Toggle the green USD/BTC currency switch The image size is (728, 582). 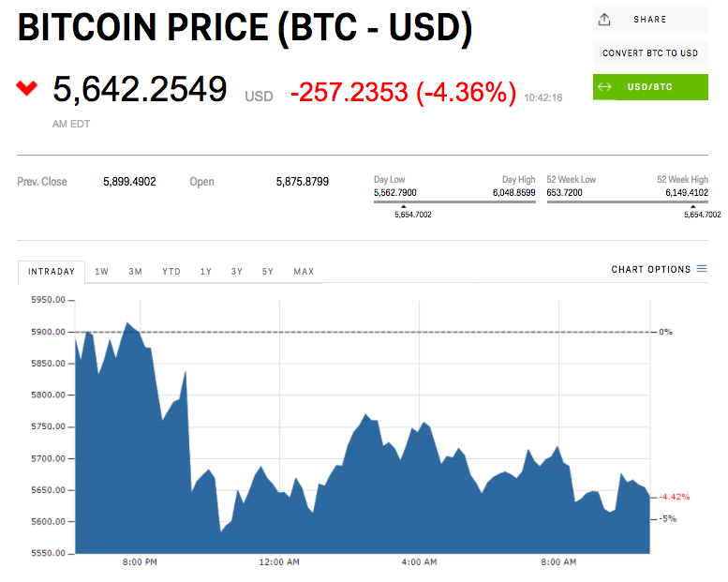pyautogui.click(x=650, y=87)
